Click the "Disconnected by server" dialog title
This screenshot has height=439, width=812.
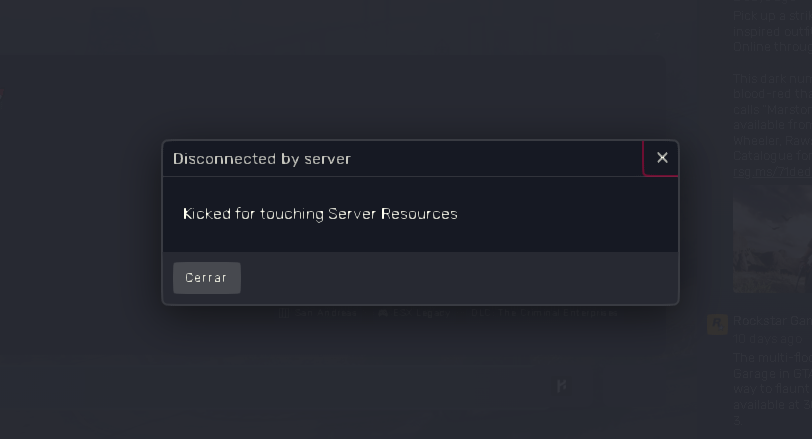[x=261, y=159]
